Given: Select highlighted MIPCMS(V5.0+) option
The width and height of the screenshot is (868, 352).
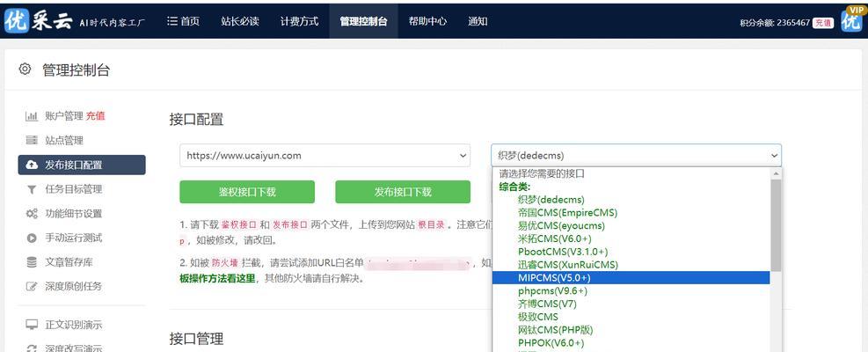Looking at the screenshot, I should pyautogui.click(x=631, y=278).
